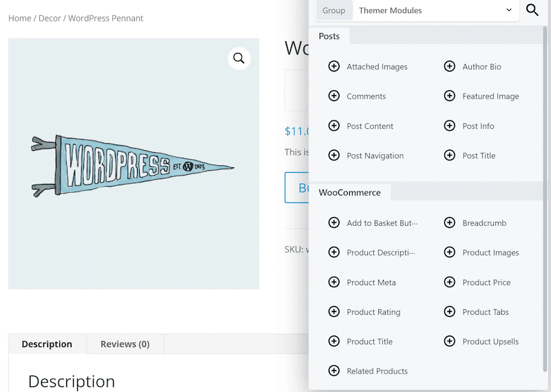Collapse the WooCommerce section header

[349, 192]
